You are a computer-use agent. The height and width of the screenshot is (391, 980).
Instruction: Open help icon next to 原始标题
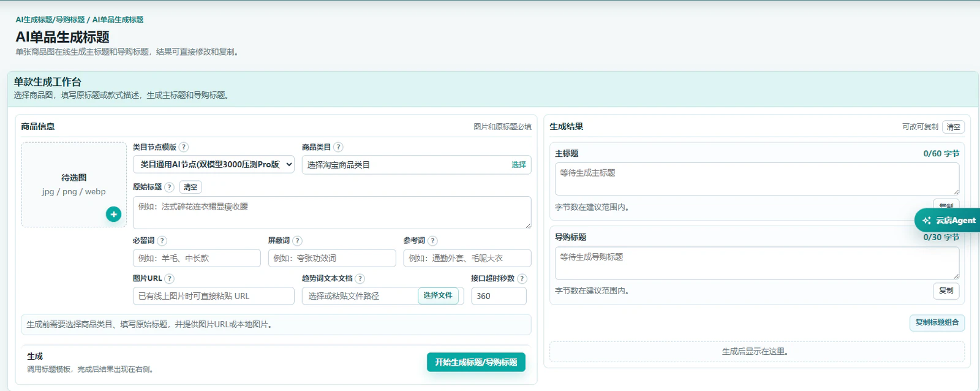169,187
